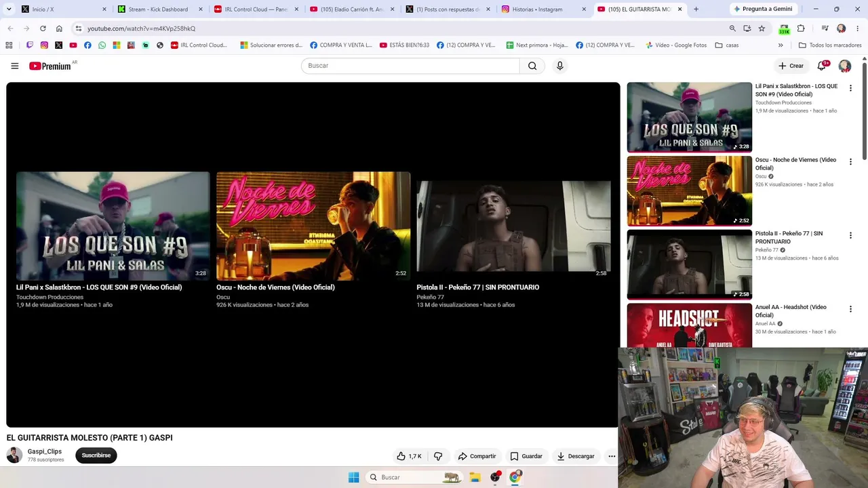
Task: Open options for LOS QUE SON #9 sidebar video
Action: 850,88
